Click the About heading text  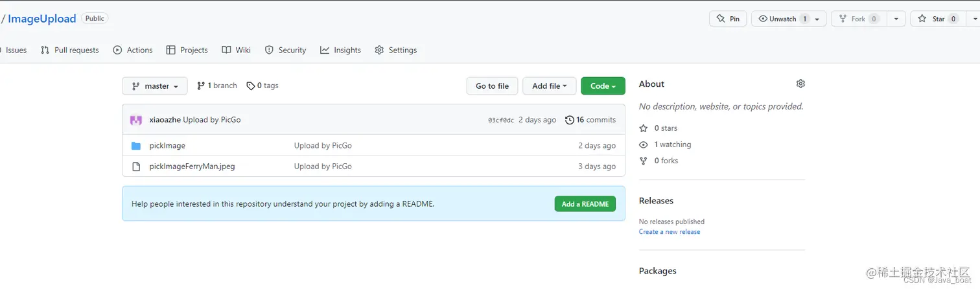651,84
